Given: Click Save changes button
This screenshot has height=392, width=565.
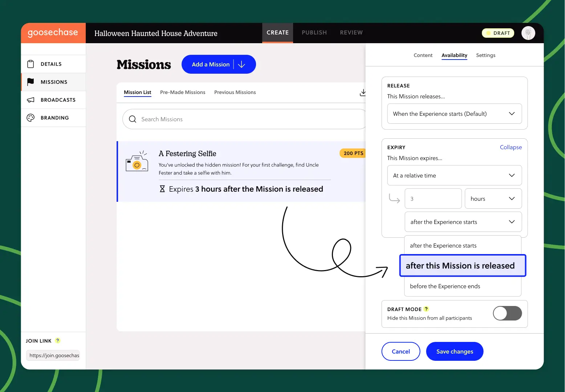Looking at the screenshot, I should [455, 351].
